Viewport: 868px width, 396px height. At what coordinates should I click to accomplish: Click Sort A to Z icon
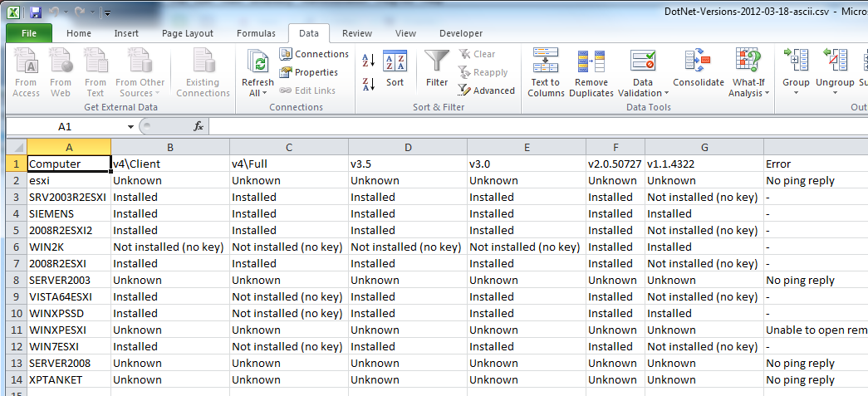click(x=369, y=61)
